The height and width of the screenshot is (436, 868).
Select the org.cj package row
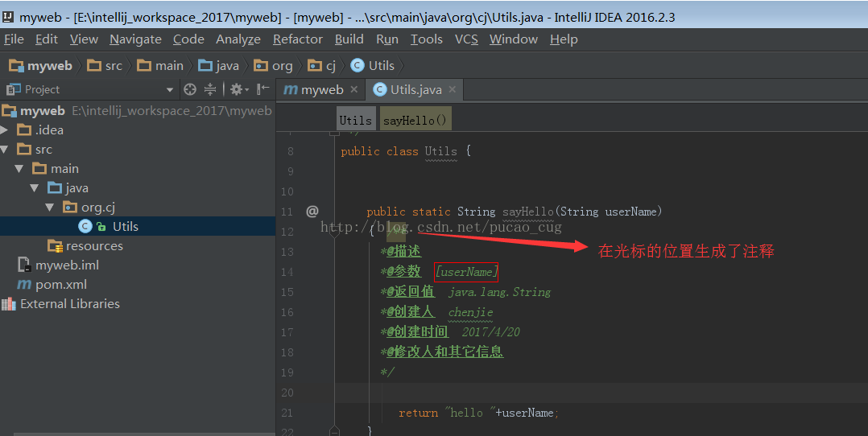click(x=138, y=208)
